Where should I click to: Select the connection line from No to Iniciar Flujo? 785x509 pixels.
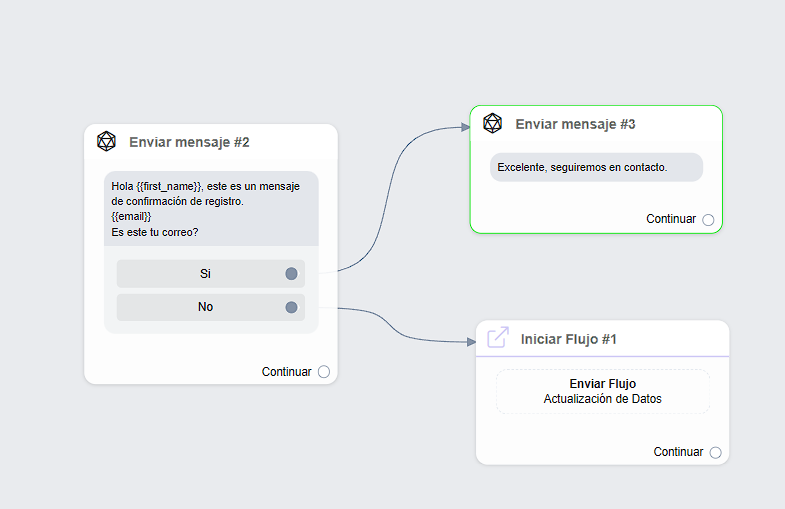(400, 327)
